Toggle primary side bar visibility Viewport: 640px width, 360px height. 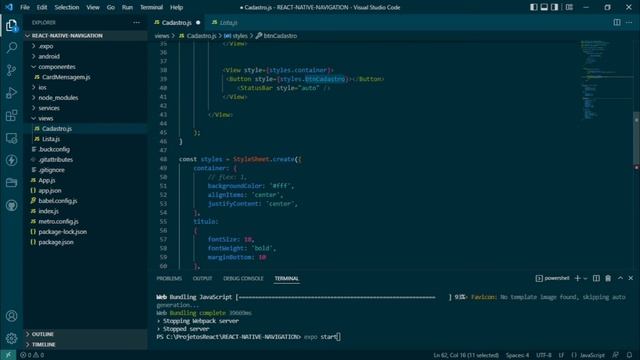[533, 7]
